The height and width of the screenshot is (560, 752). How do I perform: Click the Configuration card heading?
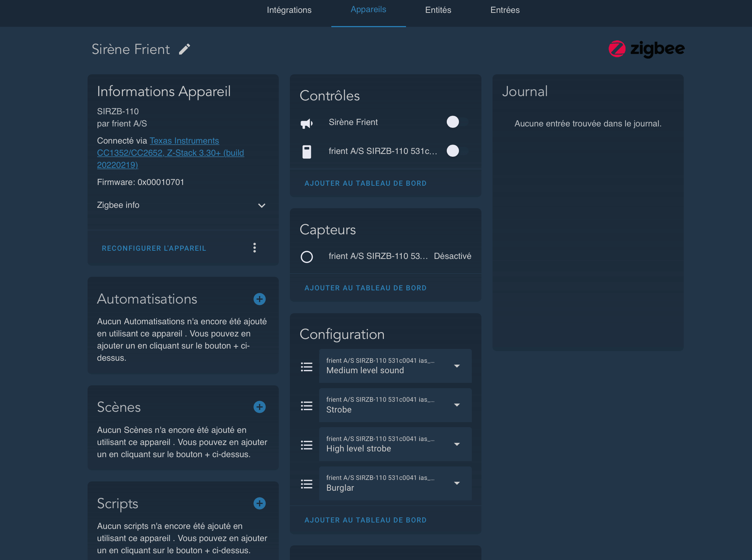[342, 334]
